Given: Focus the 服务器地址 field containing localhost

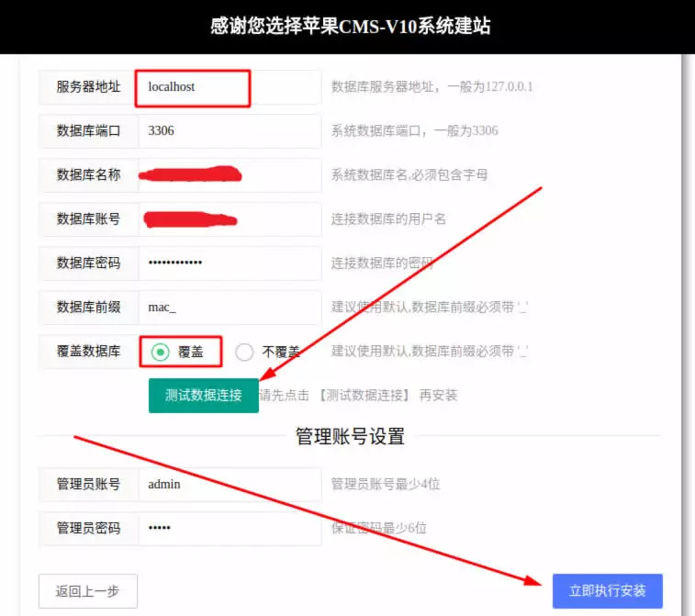Looking at the screenshot, I should 230,87.
